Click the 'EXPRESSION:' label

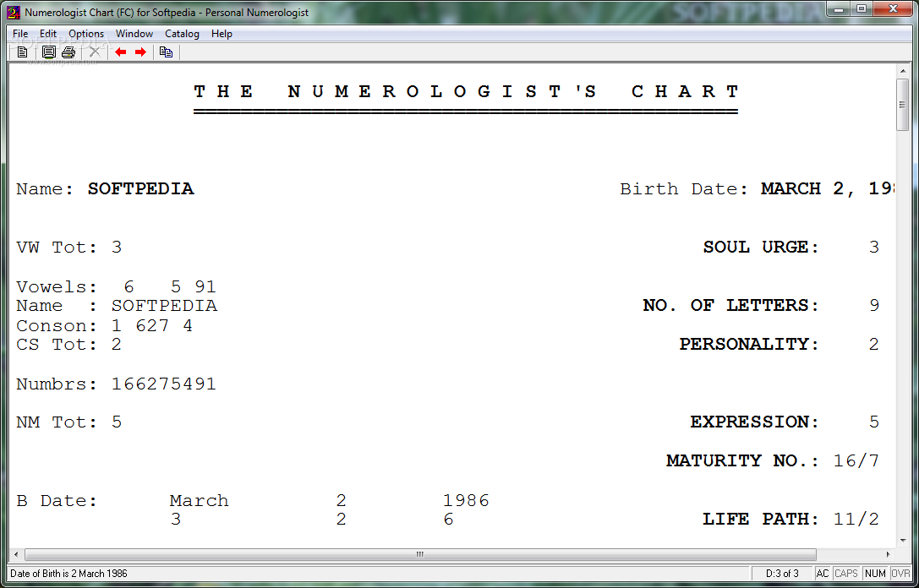pos(755,422)
